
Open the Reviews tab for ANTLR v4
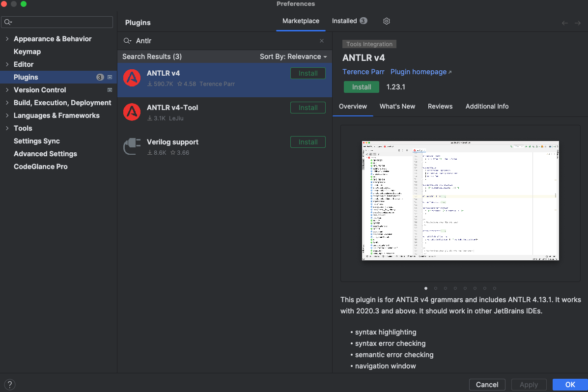pyautogui.click(x=440, y=106)
